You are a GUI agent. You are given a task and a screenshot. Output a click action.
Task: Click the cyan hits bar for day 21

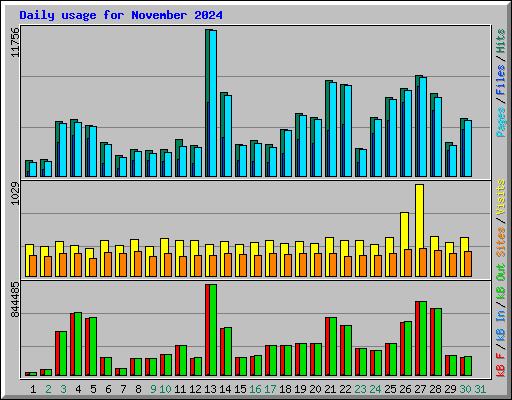click(333, 129)
